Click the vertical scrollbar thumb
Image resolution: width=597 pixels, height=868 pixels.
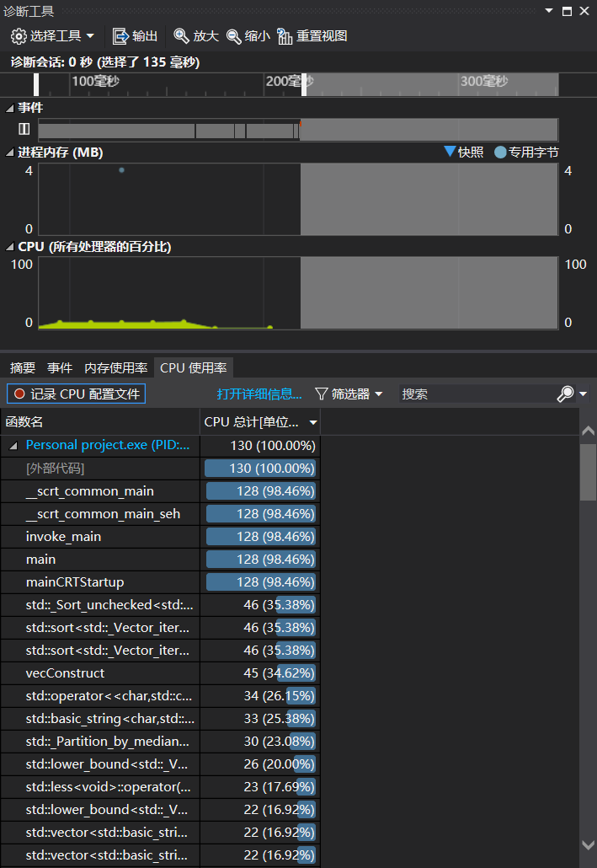(588, 473)
